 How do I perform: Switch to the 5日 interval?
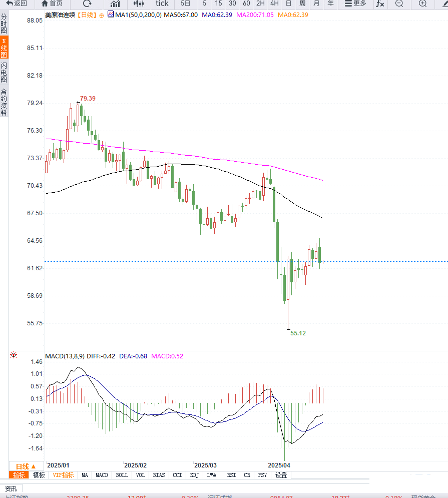[x=186, y=4]
